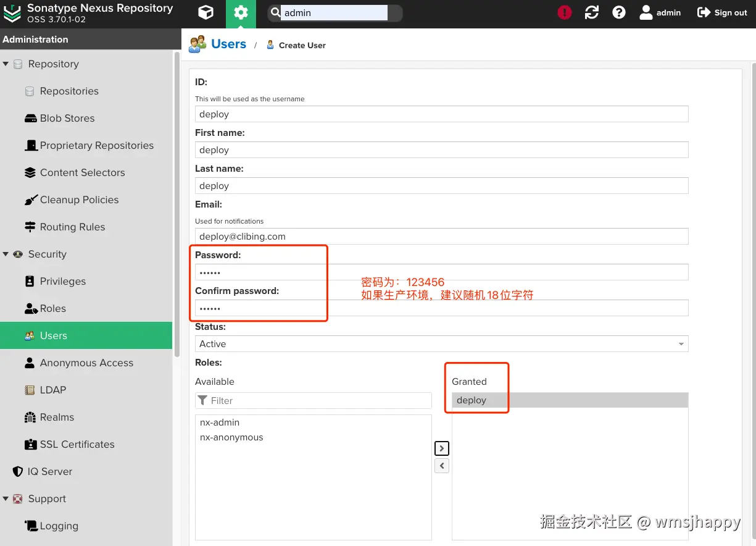
Task: Click the LDAP book icon
Action: coord(30,390)
